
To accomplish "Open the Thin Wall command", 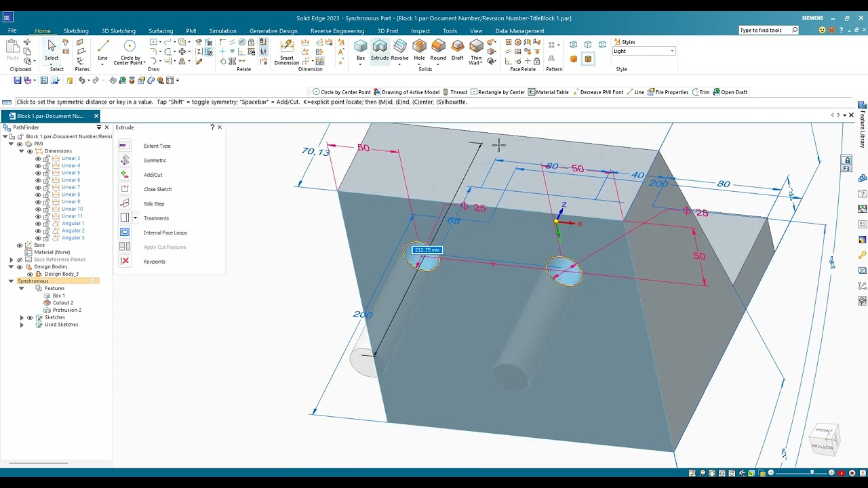I will (476, 52).
